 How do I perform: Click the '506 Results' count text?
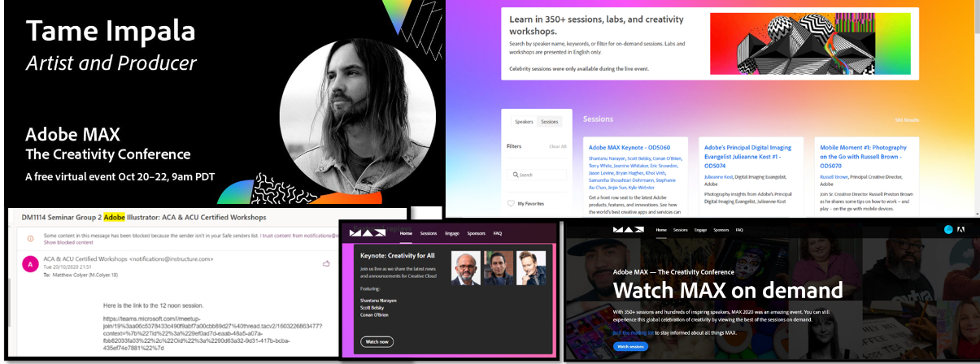(907, 119)
